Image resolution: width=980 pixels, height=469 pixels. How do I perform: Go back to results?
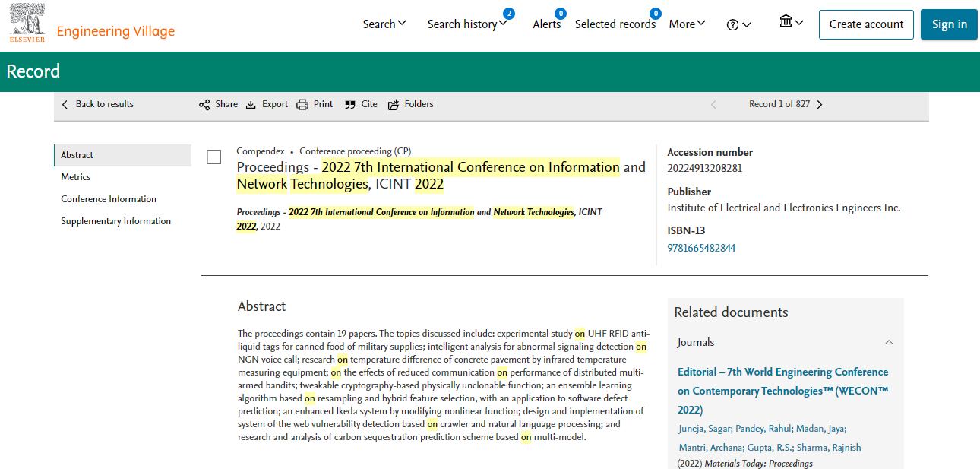[97, 104]
